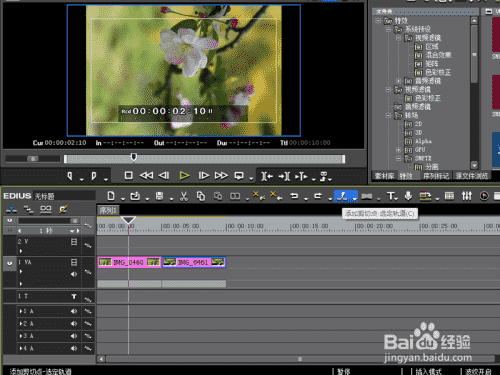Mute the 4 A audio track
Viewport: 500px width, 375px height.
click(74, 348)
